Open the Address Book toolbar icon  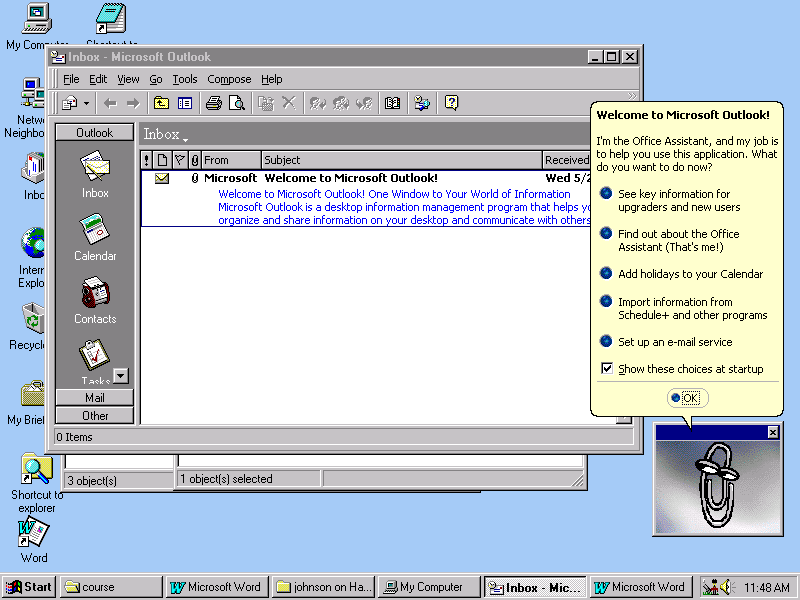(x=392, y=104)
